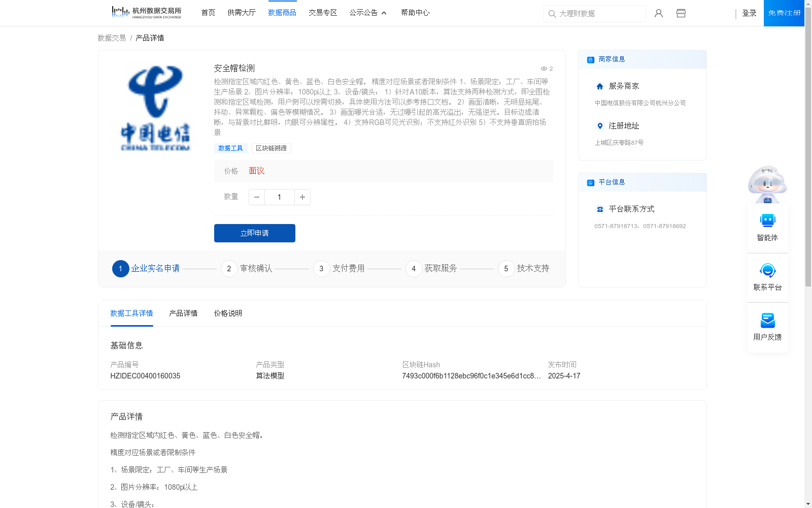Open 供需大厅 in navigation
This screenshot has height=508, width=812.
[242, 13]
